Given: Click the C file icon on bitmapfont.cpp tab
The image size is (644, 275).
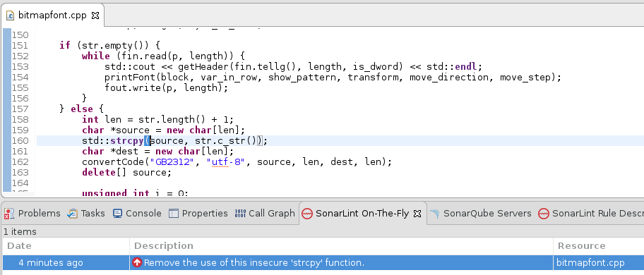Looking at the screenshot, I should click(x=11, y=16).
